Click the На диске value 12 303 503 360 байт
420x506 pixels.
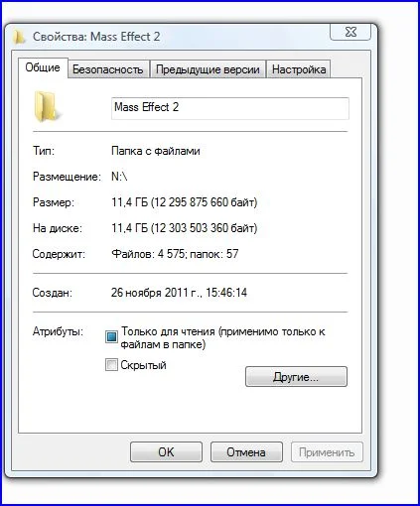coord(204,228)
